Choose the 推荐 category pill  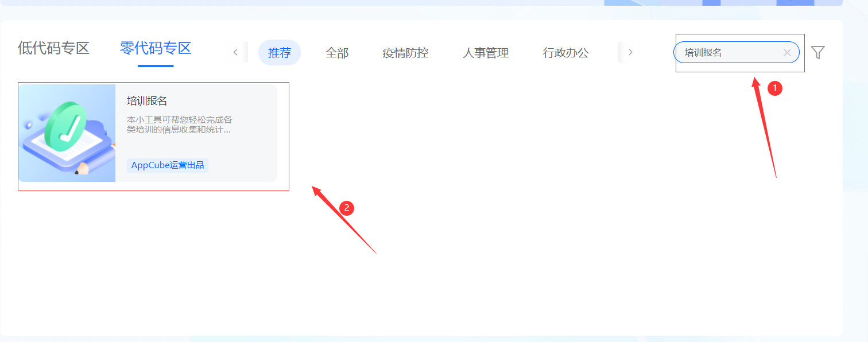(x=280, y=53)
